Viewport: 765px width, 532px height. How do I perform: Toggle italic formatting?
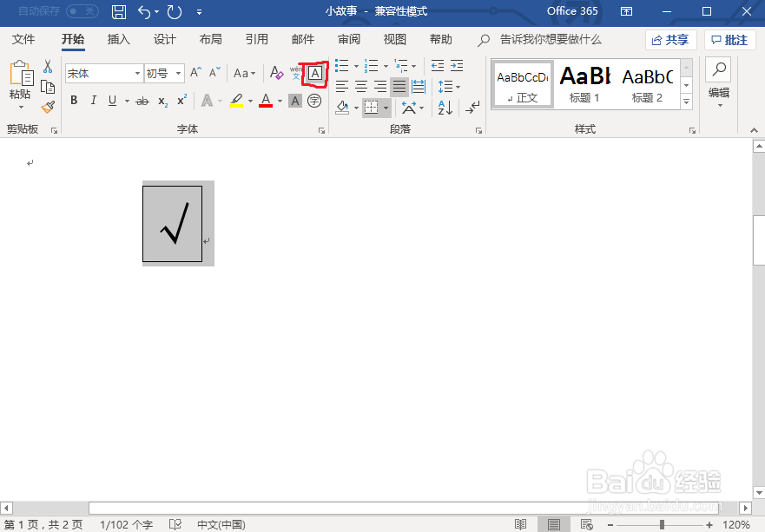point(93,100)
